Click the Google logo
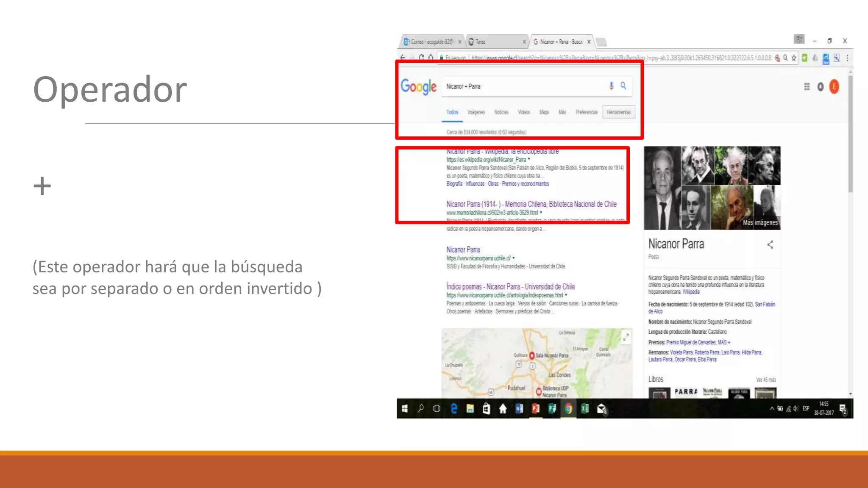868x488 pixels. (418, 87)
